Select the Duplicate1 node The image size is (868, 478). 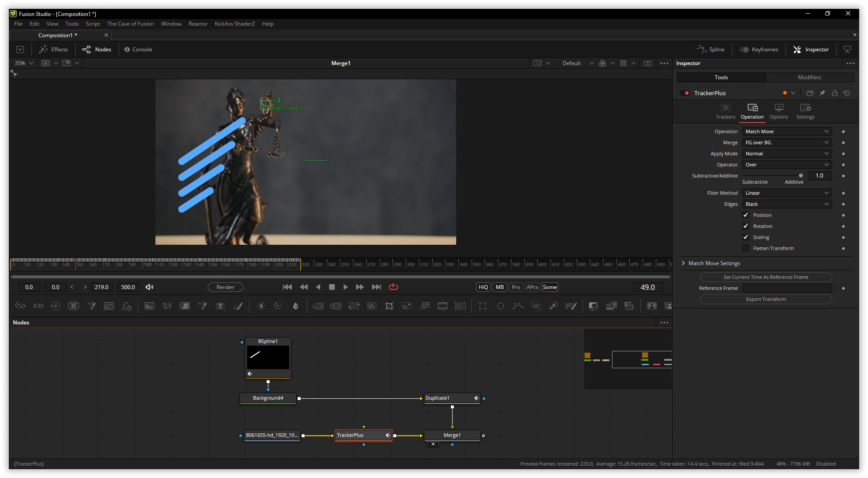tap(452, 398)
